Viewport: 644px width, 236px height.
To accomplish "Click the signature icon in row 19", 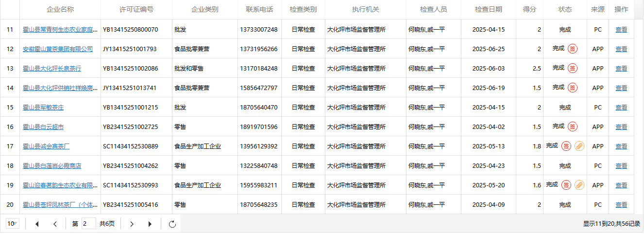I will [x=566, y=185].
